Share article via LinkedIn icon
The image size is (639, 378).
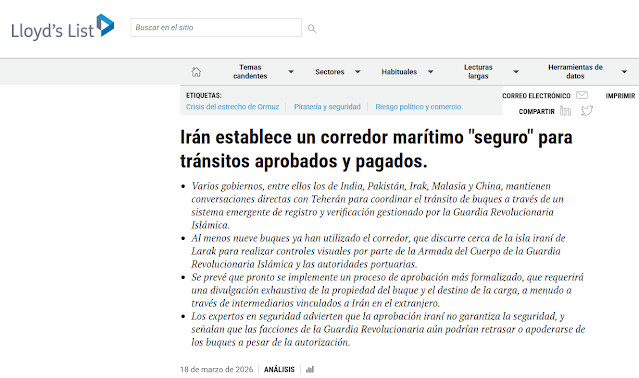tap(565, 111)
